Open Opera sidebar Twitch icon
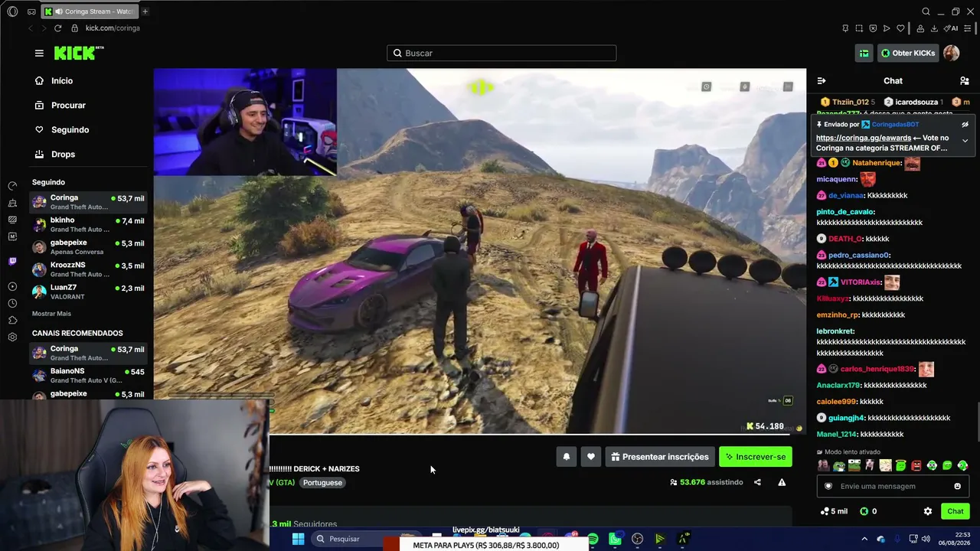Screen dimensions: 980x551 coord(12,262)
